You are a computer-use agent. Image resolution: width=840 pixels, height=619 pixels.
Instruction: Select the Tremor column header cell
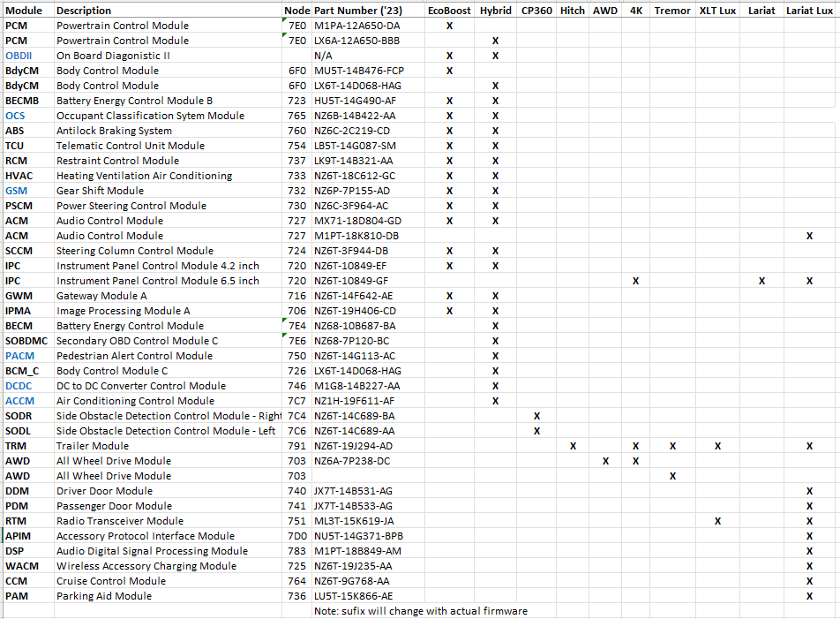tap(672, 11)
